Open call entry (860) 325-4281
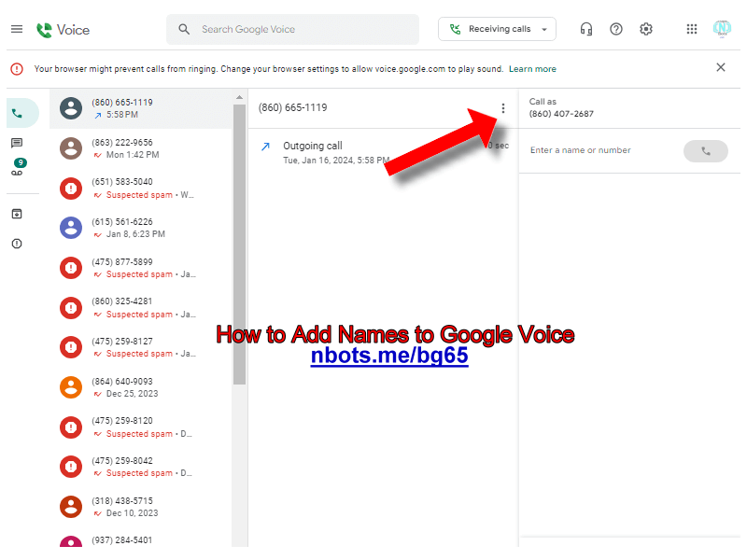This screenshot has height=560, width=747. pyautogui.click(x=141, y=308)
